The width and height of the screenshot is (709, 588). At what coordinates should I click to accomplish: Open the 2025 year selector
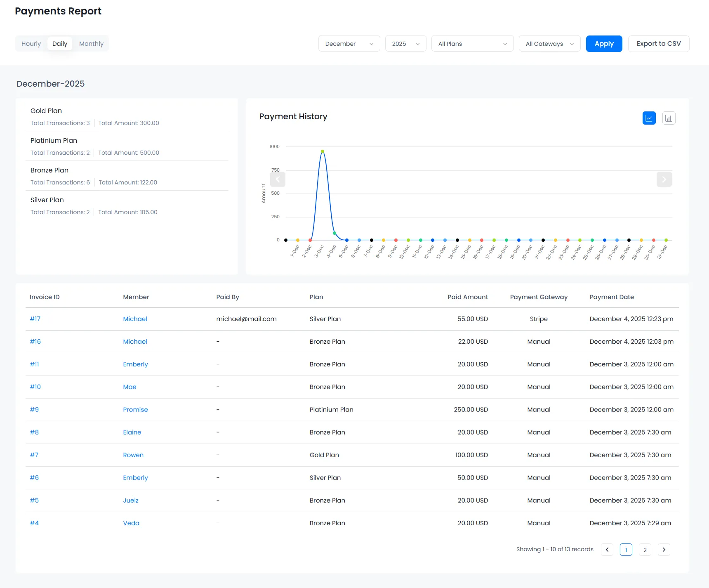(405, 43)
